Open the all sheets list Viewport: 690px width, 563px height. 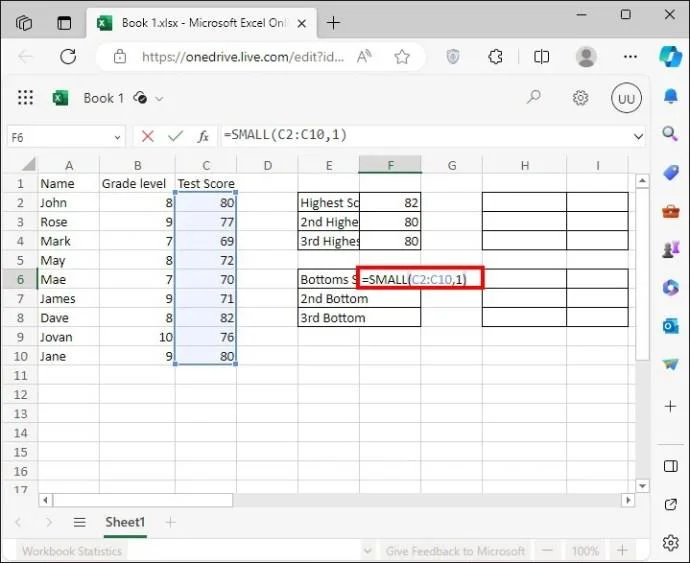pyautogui.click(x=80, y=523)
